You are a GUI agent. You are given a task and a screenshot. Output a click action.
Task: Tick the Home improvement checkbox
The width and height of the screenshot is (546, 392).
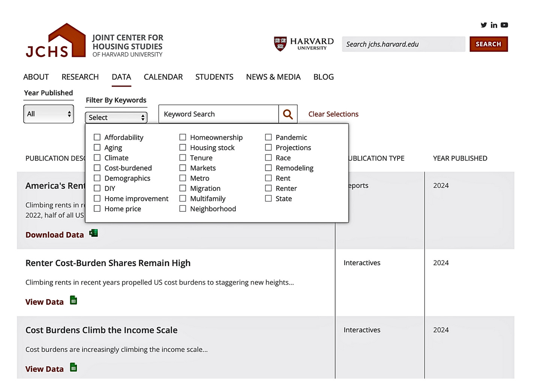pos(97,198)
